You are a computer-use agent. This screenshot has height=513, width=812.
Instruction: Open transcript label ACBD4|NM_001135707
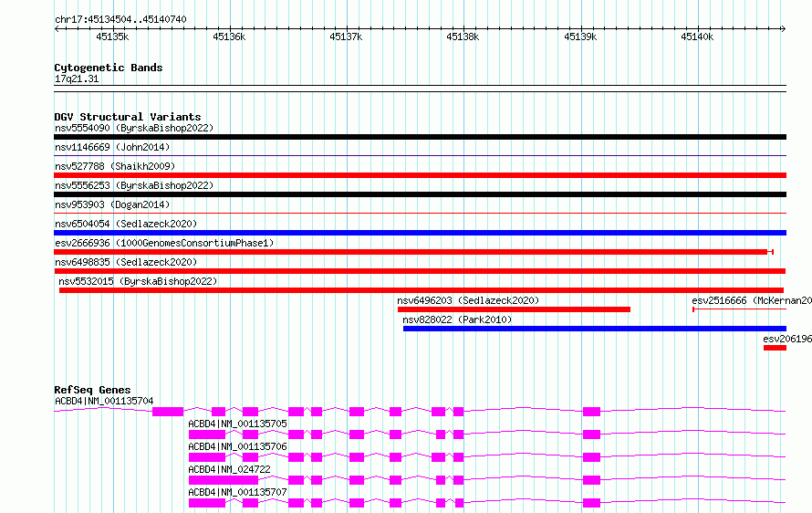pos(237,492)
